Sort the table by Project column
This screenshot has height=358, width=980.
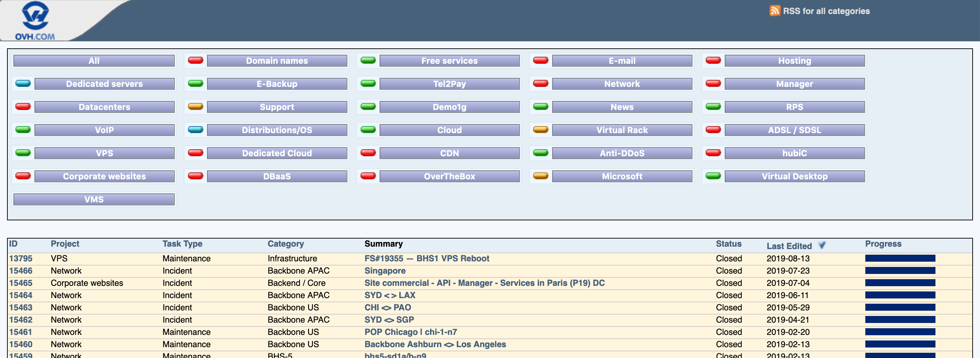pos(65,244)
